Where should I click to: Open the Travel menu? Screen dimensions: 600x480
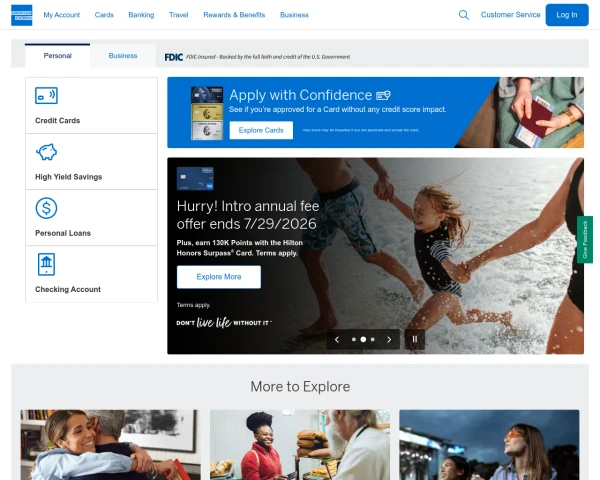(179, 15)
